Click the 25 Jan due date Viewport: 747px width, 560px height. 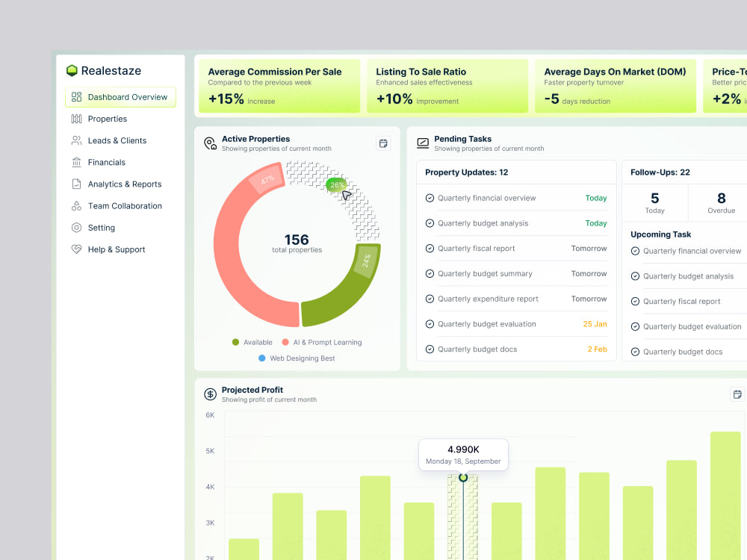595,324
